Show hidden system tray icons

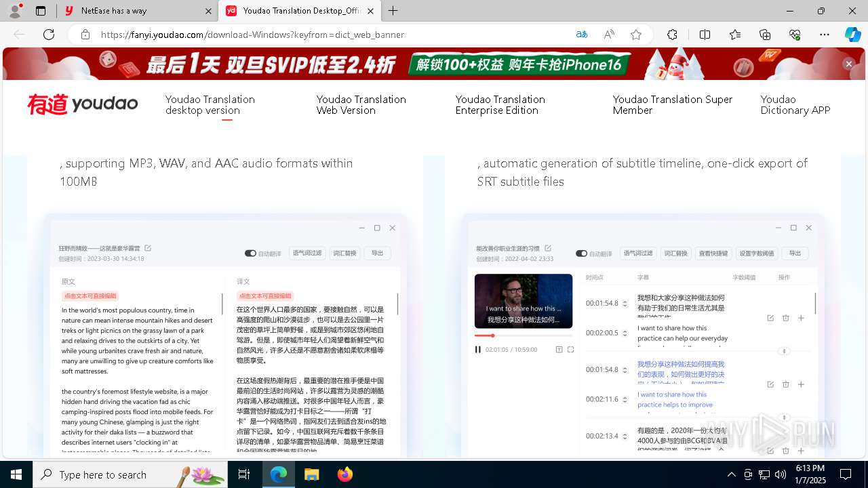click(731, 474)
